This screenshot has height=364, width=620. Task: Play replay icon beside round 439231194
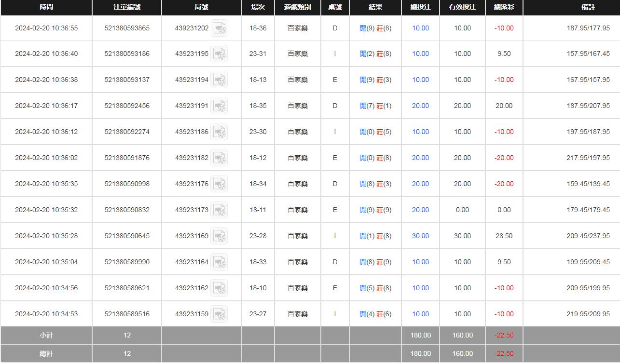220,80
